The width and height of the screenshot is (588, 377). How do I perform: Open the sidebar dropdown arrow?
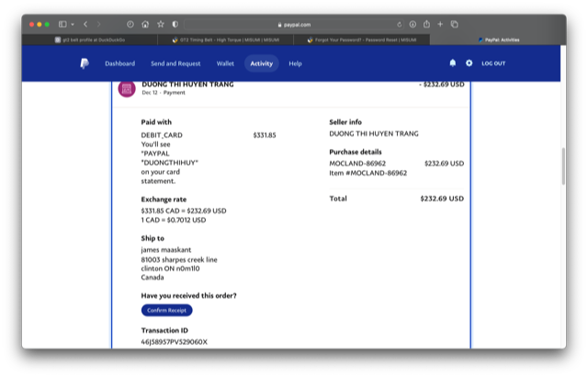[73, 25]
